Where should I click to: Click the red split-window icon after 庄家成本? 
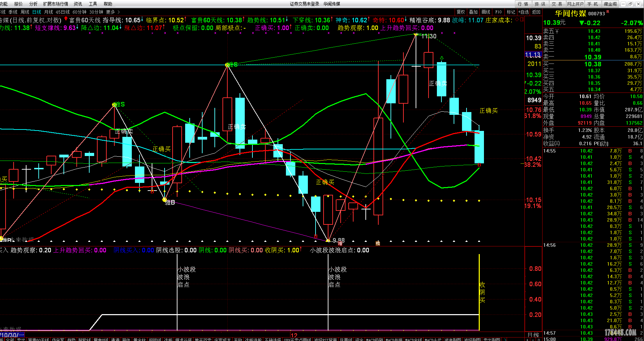(x=522, y=20)
